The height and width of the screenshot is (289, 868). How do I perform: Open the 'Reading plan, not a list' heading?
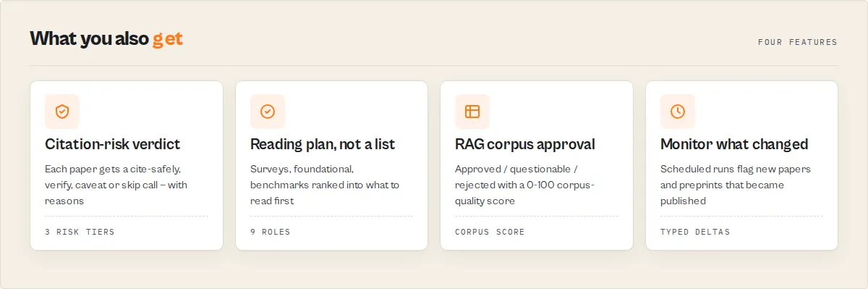point(323,144)
